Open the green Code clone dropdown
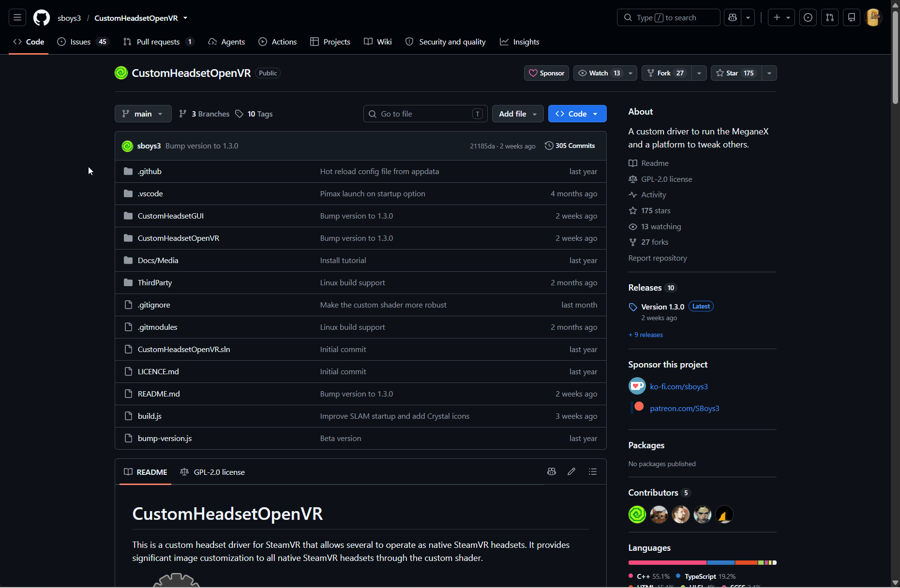The width and height of the screenshot is (900, 588). pyautogui.click(x=577, y=114)
